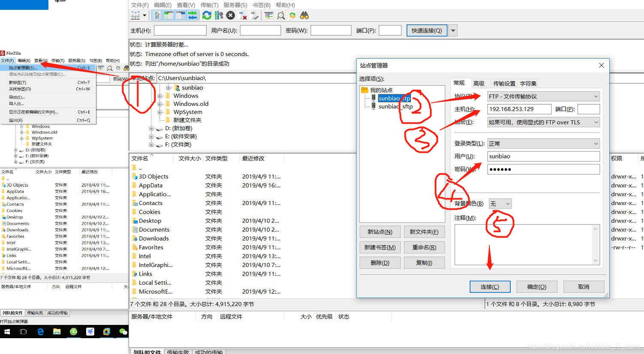Screen dimensions: 644x354
Task: Toggle directory comparison magnifier icon in main toolbar
Action: pos(281,16)
